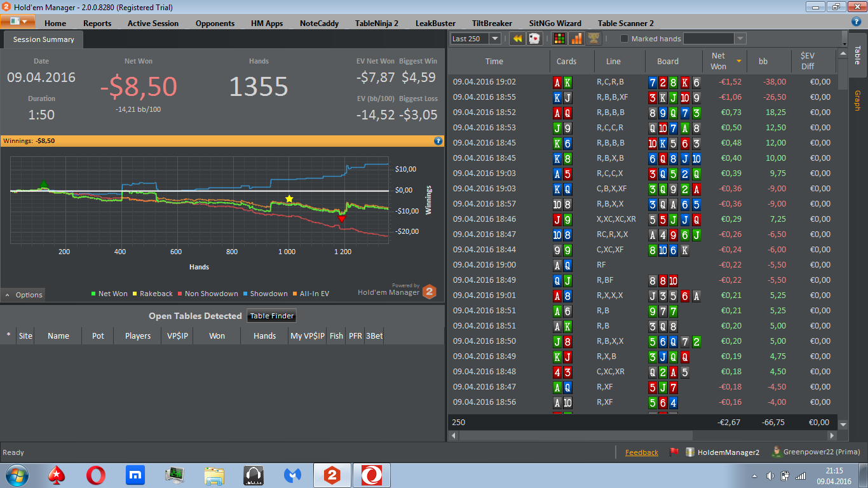868x488 pixels.
Task: Click the Table Finder button
Action: pos(271,316)
